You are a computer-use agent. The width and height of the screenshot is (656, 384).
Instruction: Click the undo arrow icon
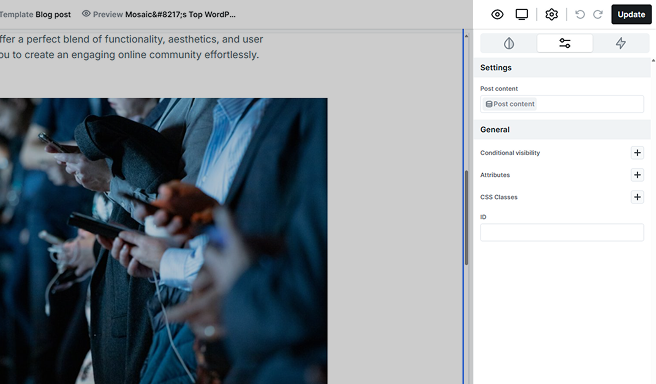[x=580, y=15]
